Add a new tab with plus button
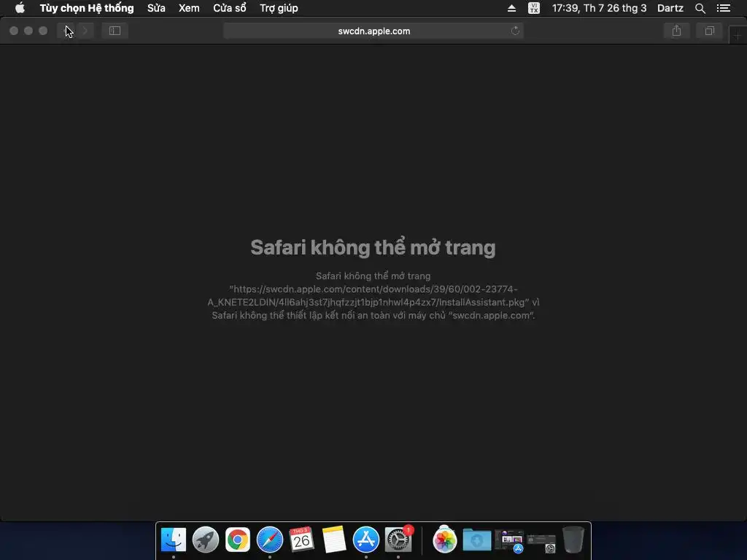Viewport: 747px width, 560px height. [x=738, y=36]
